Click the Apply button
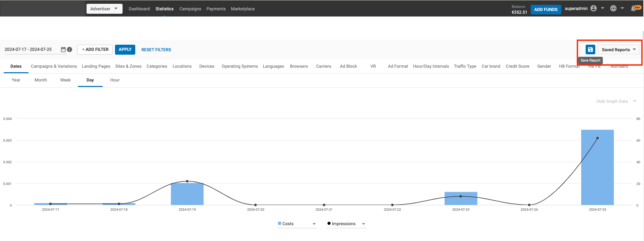The width and height of the screenshot is (644, 241). point(125,50)
